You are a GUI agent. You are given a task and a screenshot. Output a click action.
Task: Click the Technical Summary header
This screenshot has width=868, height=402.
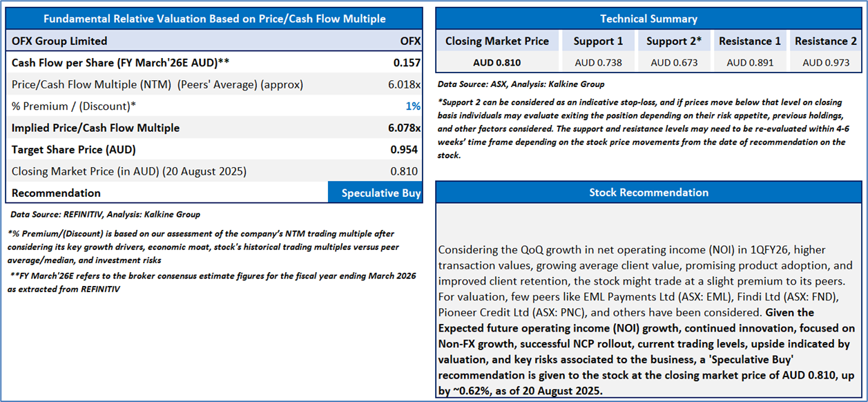coord(648,19)
